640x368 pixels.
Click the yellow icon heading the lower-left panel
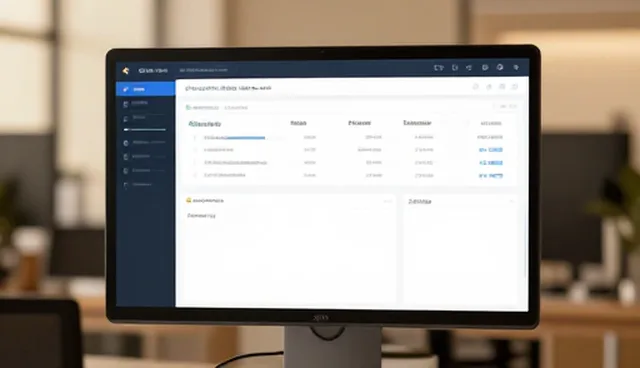[x=189, y=200]
